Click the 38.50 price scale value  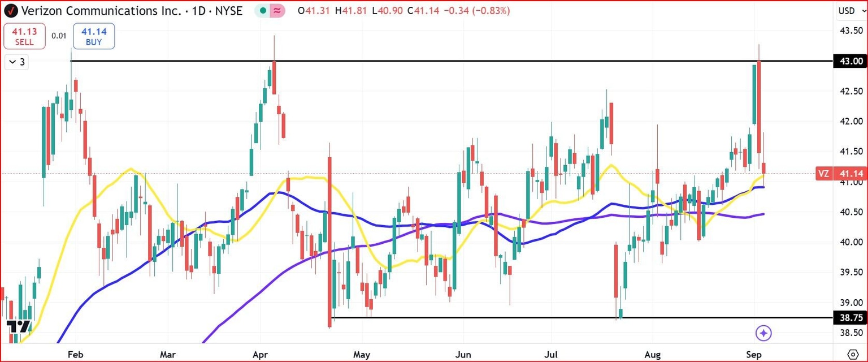click(x=850, y=333)
